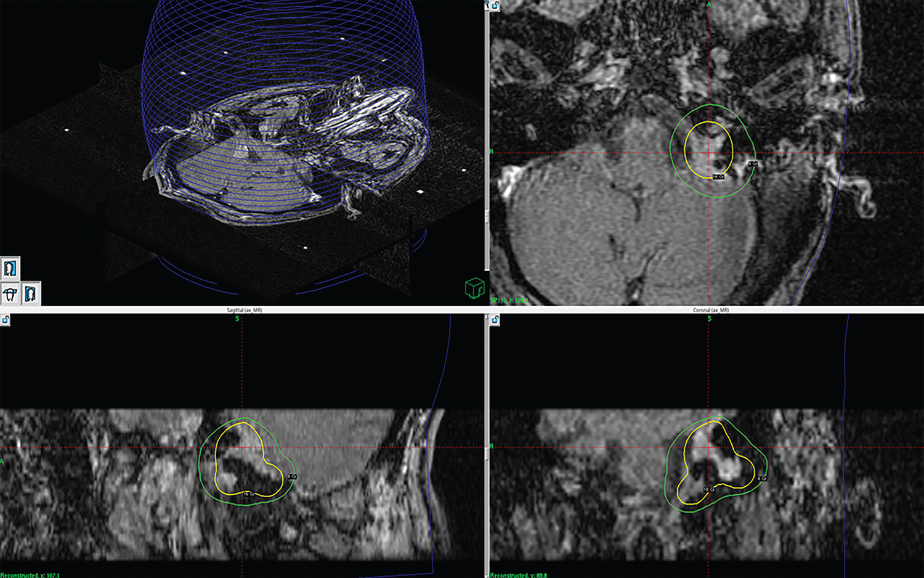The height and width of the screenshot is (578, 924).
Task: Select the axial head-plane view icon
Action: pos(10,294)
